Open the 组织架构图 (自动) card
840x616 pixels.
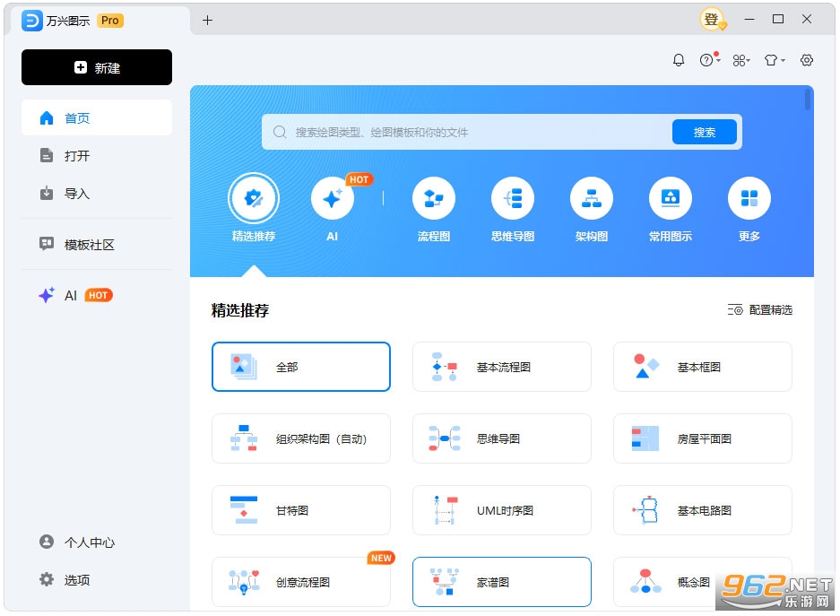pos(301,438)
